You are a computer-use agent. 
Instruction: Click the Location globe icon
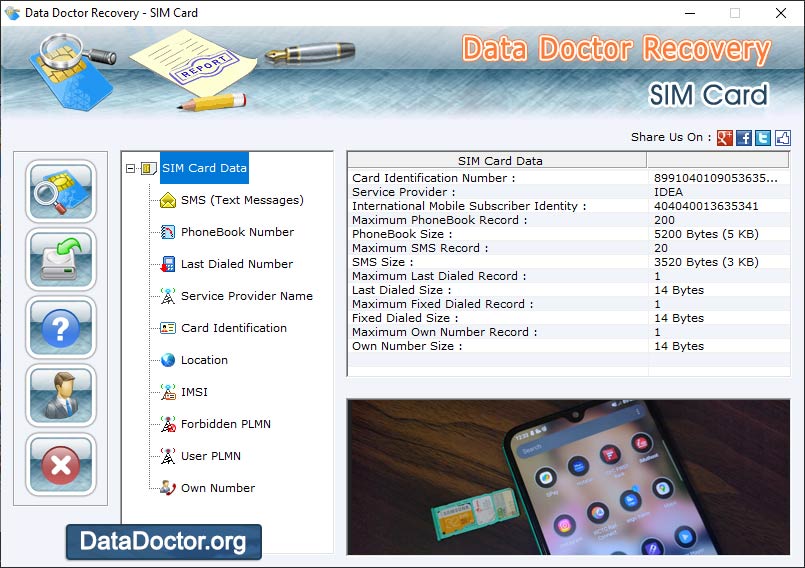click(x=168, y=360)
